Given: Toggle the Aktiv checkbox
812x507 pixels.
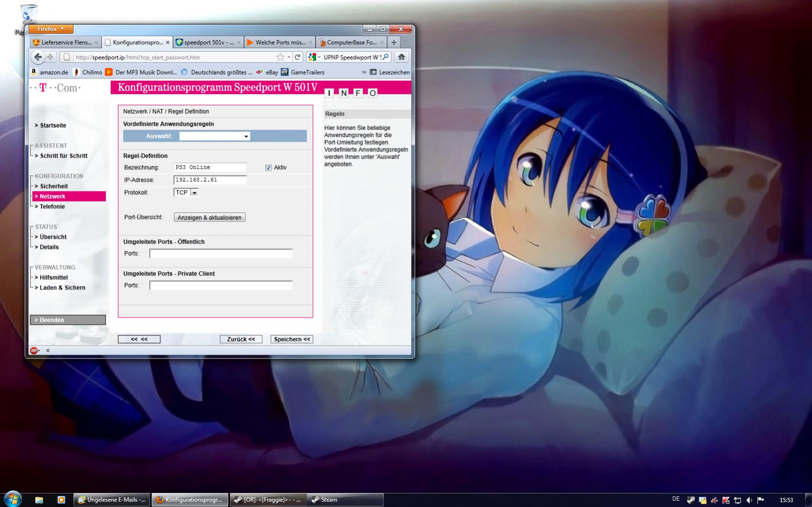Looking at the screenshot, I should pyautogui.click(x=268, y=168).
